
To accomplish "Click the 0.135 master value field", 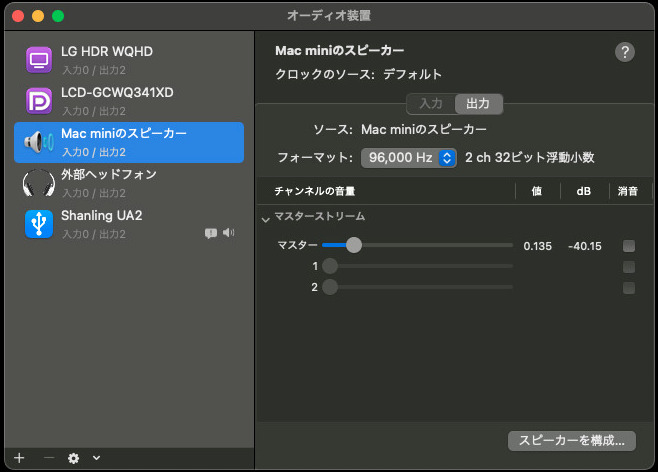I will point(538,246).
